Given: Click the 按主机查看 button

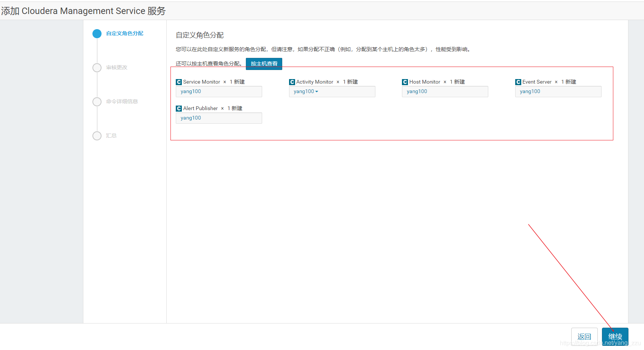Looking at the screenshot, I should pyautogui.click(x=264, y=64).
